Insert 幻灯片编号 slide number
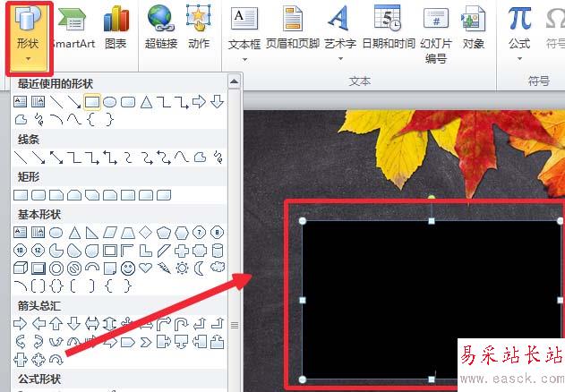 (x=436, y=34)
